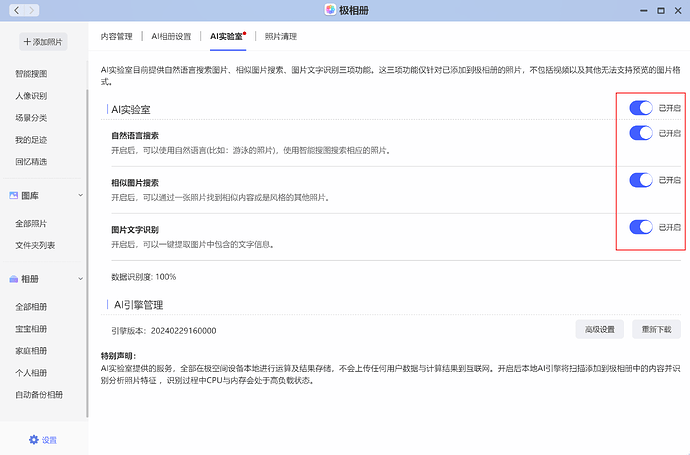Click the forward navigation arrow
The height and width of the screenshot is (455, 690).
(x=32, y=10)
